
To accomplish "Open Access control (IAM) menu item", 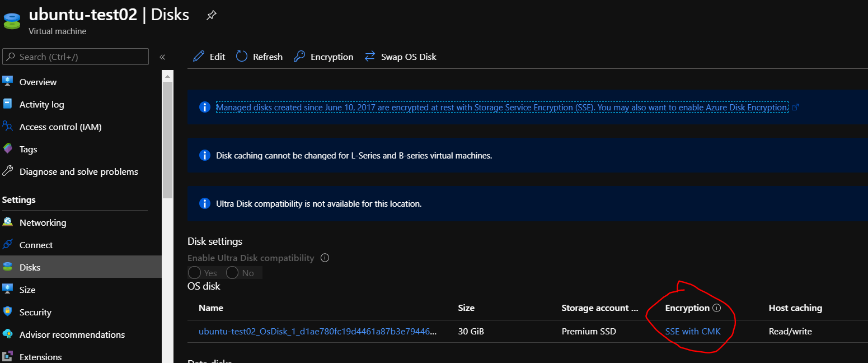I will click(81, 127).
